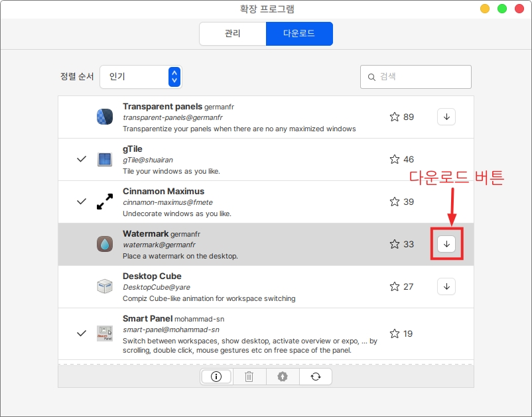532x417 pixels.
Task: Click the Cinnamon Maximus arrows icon
Action: [105, 202]
